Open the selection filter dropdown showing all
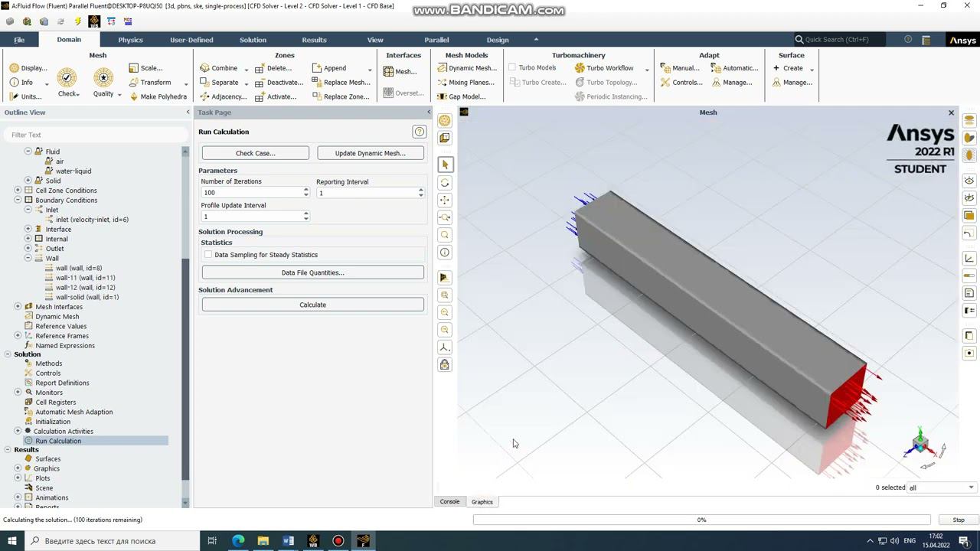The height and width of the screenshot is (551, 980). pyautogui.click(x=942, y=487)
